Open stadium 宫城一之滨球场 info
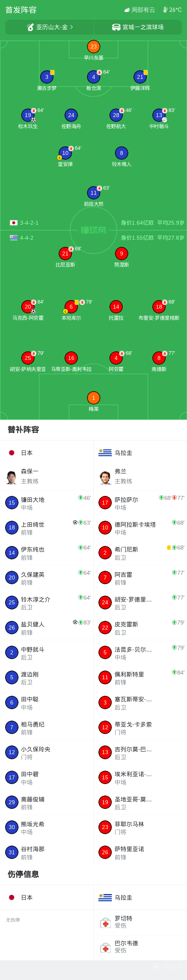 point(138,27)
